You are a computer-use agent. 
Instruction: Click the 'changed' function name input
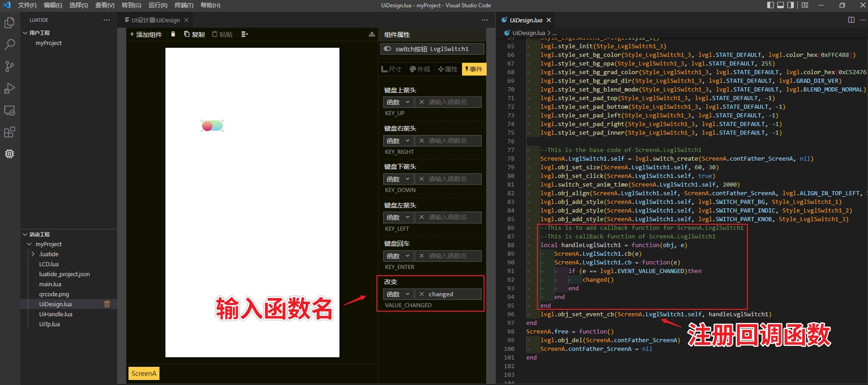[x=448, y=294]
